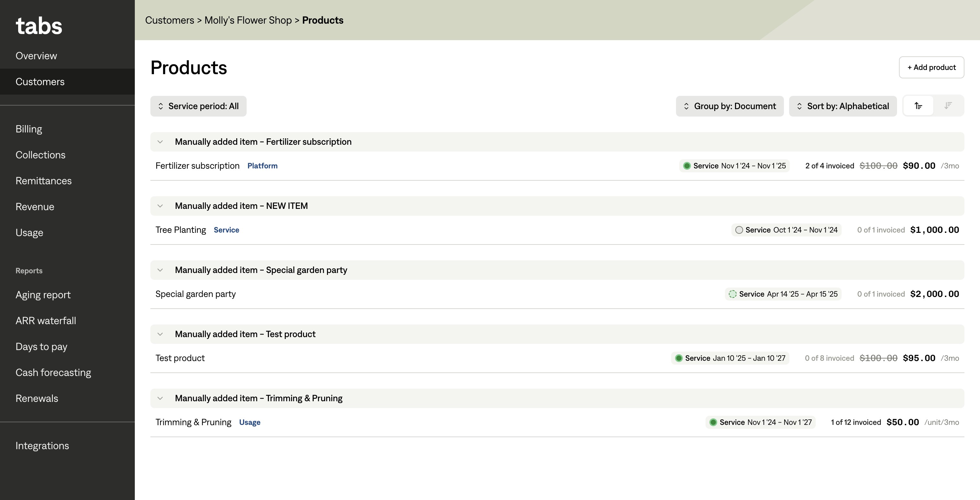Click green status dot on Fertilizer subscription
Image resolution: width=980 pixels, height=500 pixels.
coord(687,166)
